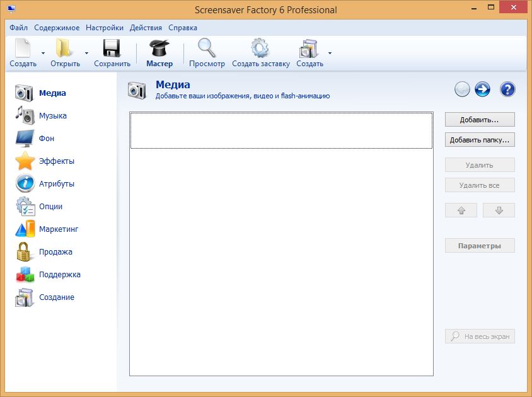Click the Сохранить floppy disk icon
Screen dimensions: 532x397
[x=112, y=49]
